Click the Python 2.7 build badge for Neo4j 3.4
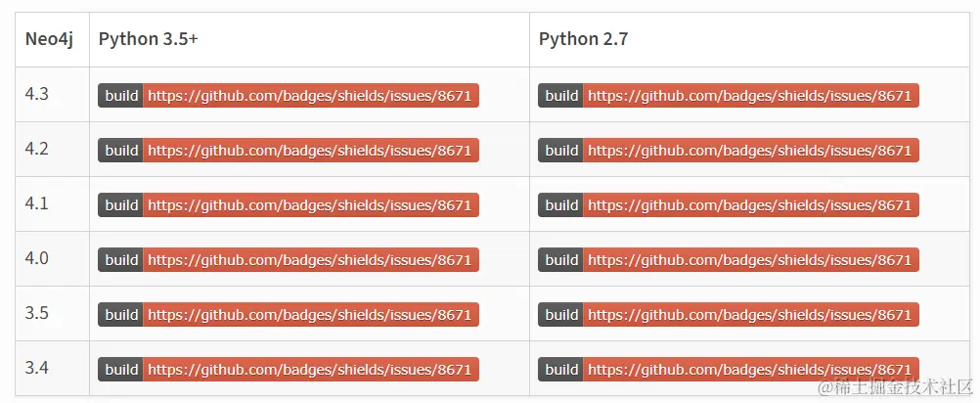 tap(729, 370)
